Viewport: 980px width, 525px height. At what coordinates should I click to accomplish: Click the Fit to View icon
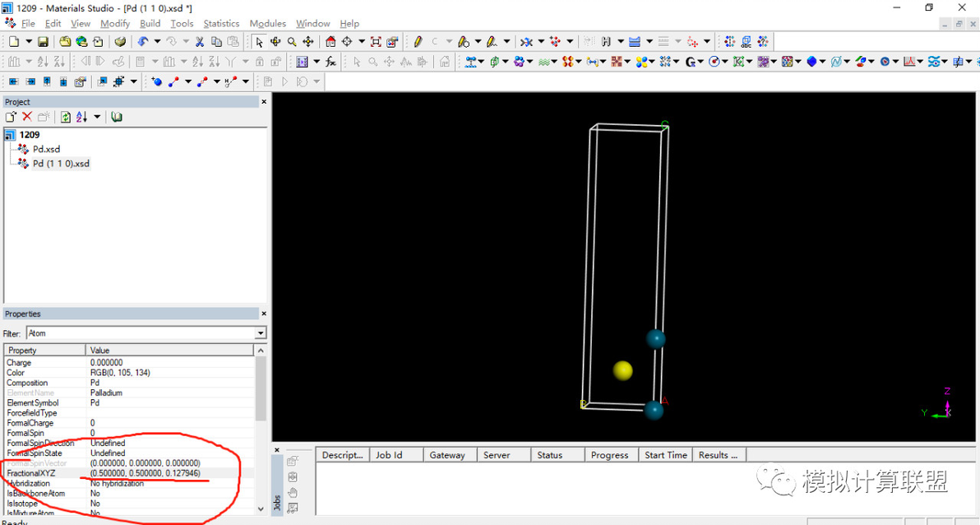(376, 41)
